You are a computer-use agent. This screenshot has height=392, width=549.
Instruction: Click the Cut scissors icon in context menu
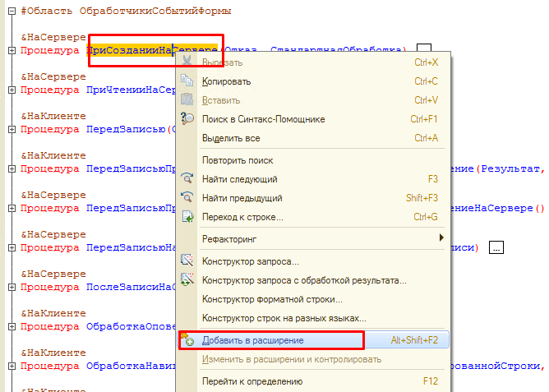coord(187,61)
